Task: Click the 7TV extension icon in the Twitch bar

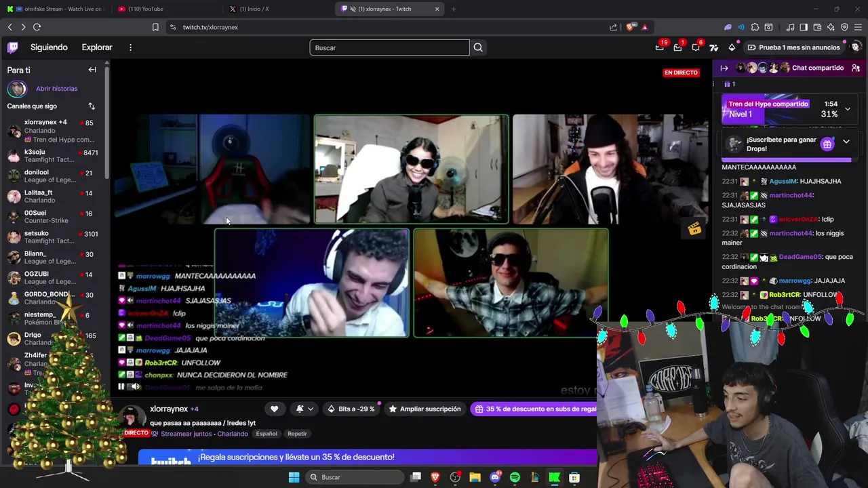Action: coord(713,47)
